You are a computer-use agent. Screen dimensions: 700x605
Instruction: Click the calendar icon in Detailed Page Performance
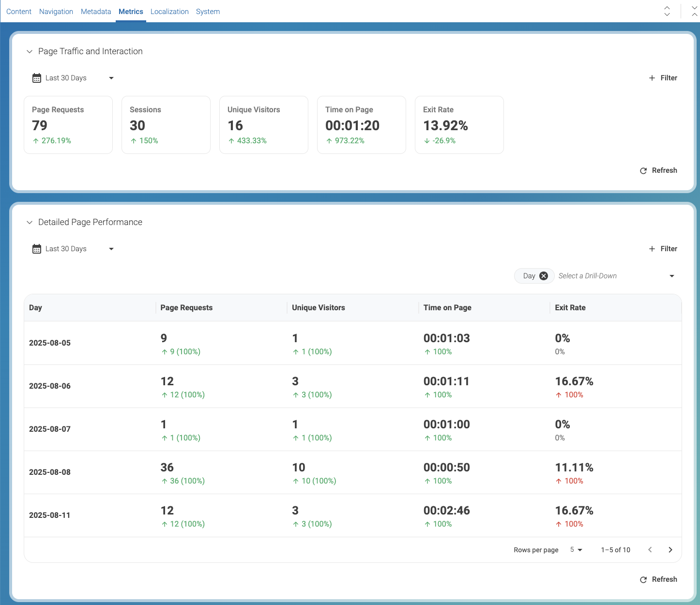[x=37, y=248]
